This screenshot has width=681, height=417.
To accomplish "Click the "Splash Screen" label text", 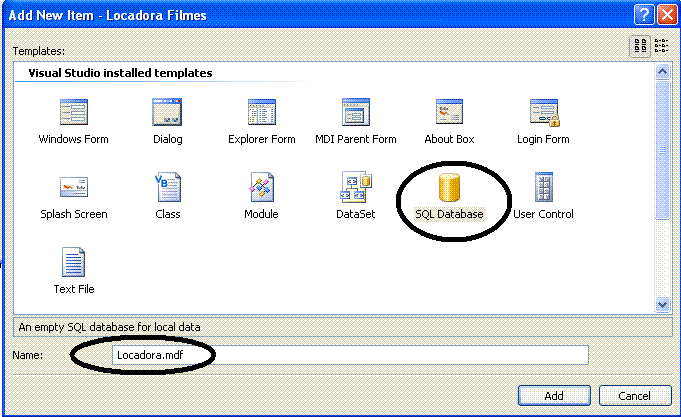I will (x=74, y=214).
